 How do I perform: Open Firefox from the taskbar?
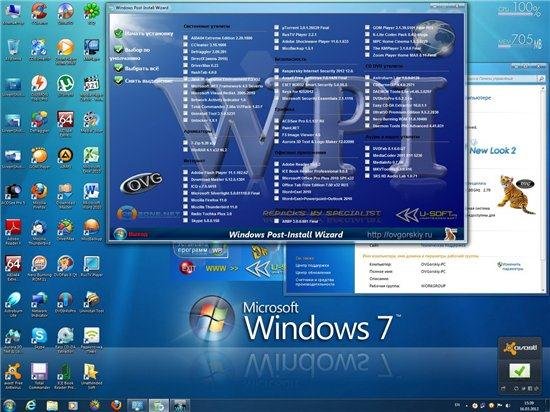click(x=116, y=405)
